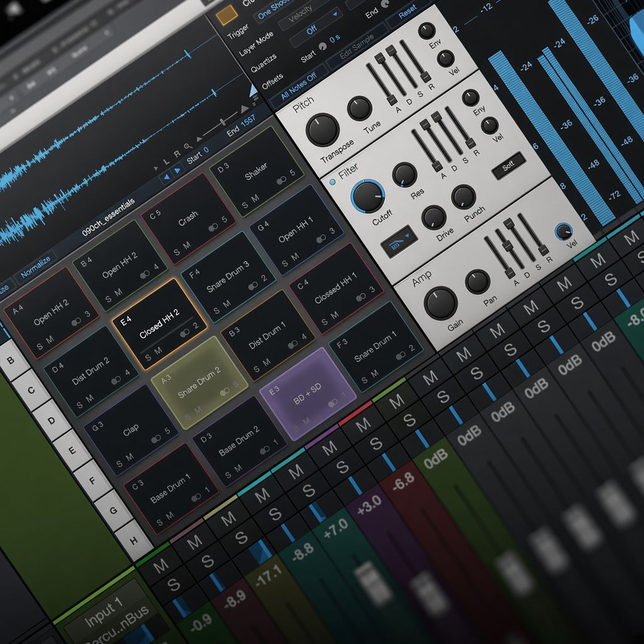Switch to pad bank B

(11, 360)
